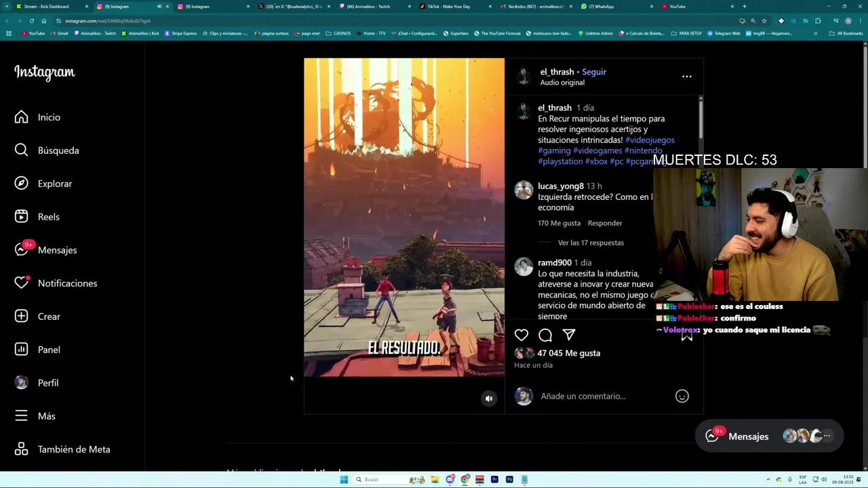Toggle the reel audio mute button
Viewport: 868px width, 488px height.
pyautogui.click(x=489, y=399)
